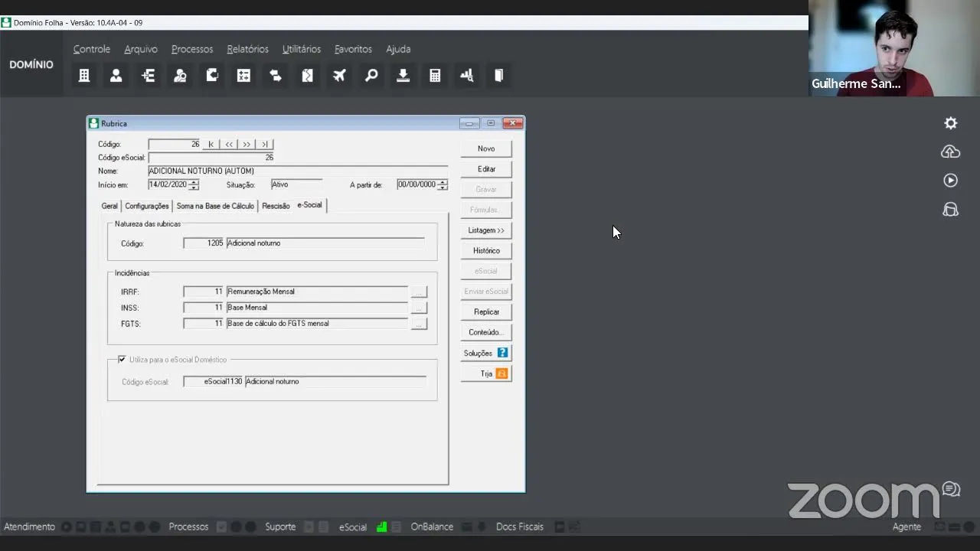Viewport: 980px width, 551px height.
Task: Open the building (company) toolbar icon
Action: [84, 76]
